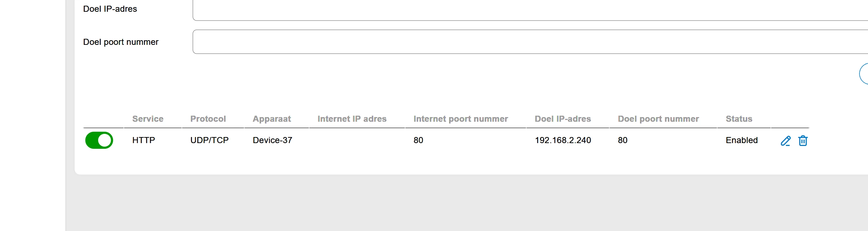Toggle off the HTTP forwarding switch

point(99,140)
